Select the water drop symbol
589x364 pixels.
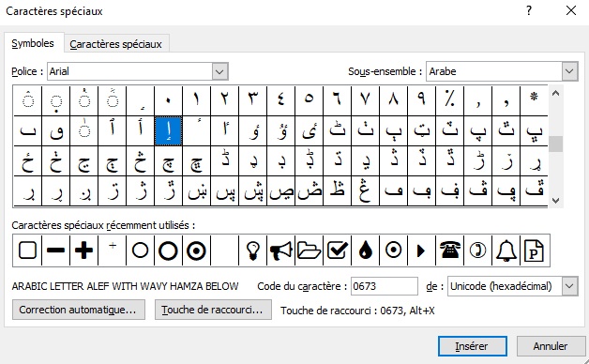[366, 250]
